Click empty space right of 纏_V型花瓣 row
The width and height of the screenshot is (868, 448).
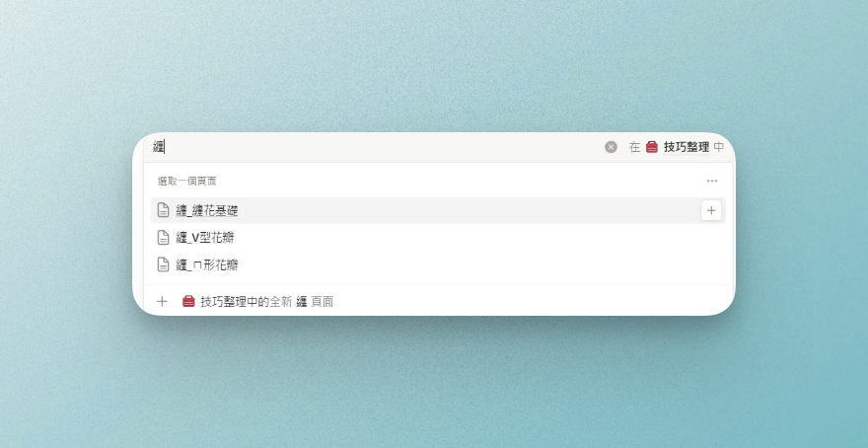[493, 238]
